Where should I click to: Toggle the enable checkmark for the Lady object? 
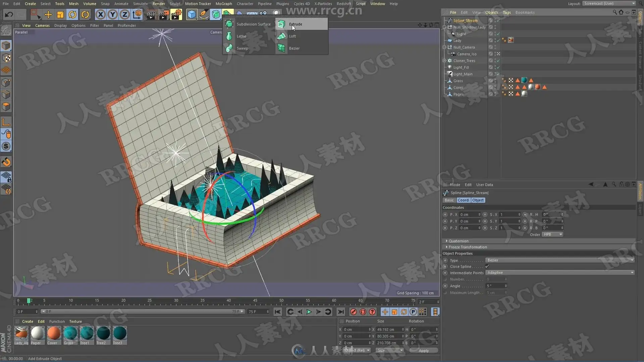(498, 41)
